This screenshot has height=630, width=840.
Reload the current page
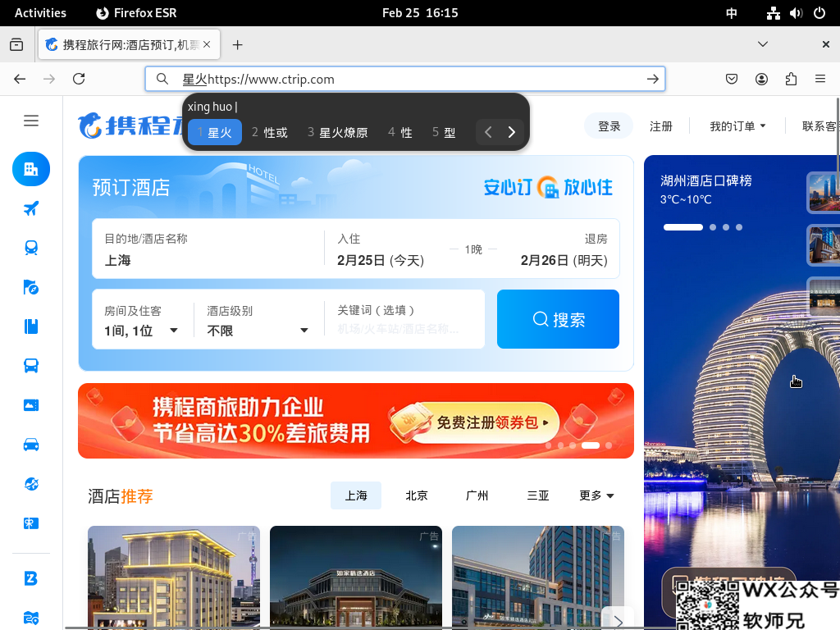point(79,80)
